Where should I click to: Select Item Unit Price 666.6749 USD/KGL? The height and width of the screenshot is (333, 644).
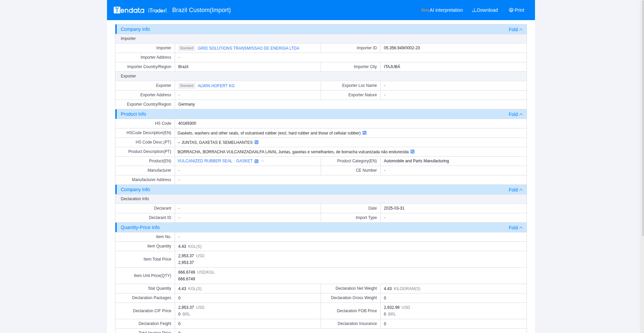pyautogui.click(x=196, y=272)
